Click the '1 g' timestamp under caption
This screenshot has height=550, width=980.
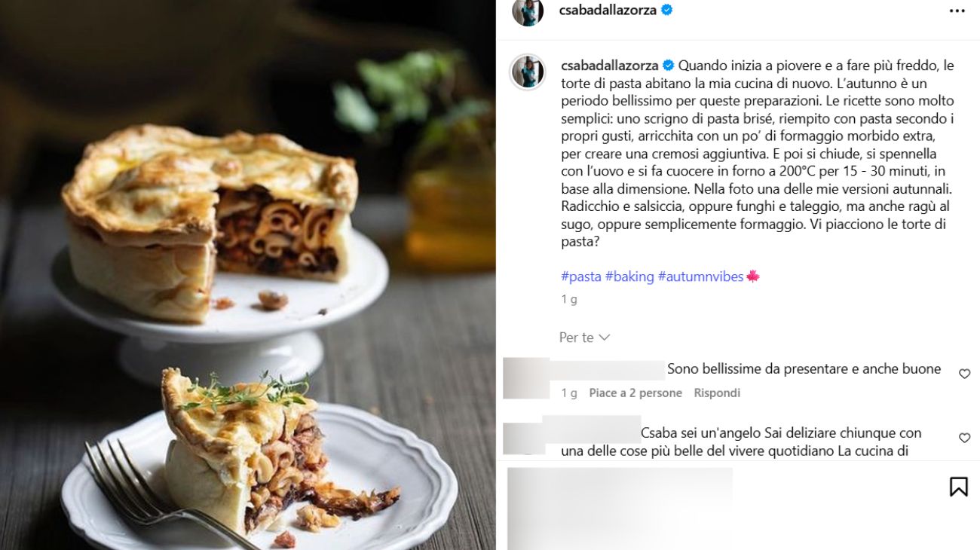point(569,299)
